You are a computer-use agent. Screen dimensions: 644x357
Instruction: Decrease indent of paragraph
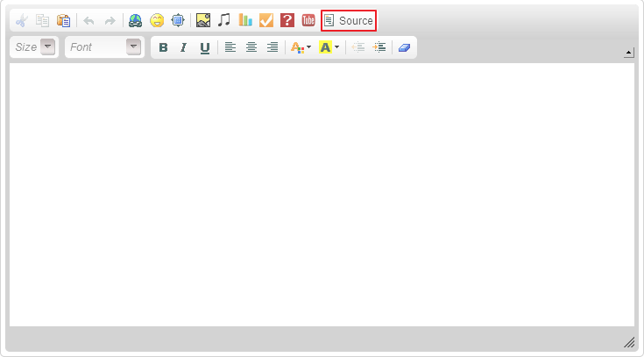pos(358,47)
